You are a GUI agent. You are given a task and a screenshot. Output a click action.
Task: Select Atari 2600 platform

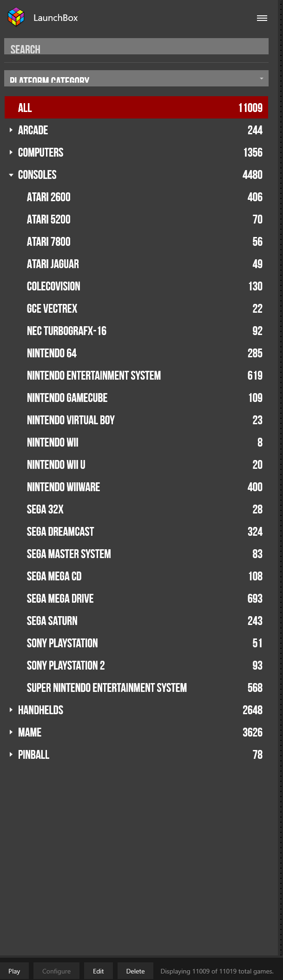136,197
